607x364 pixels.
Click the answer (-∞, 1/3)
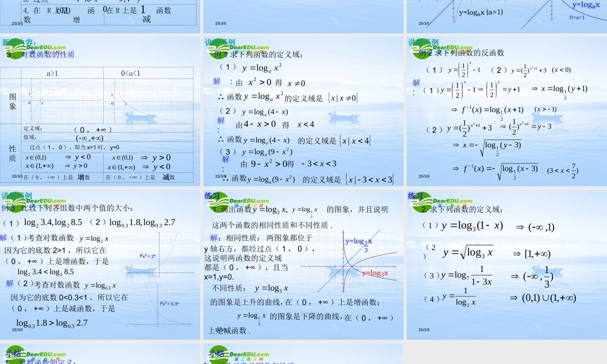tap(538, 276)
